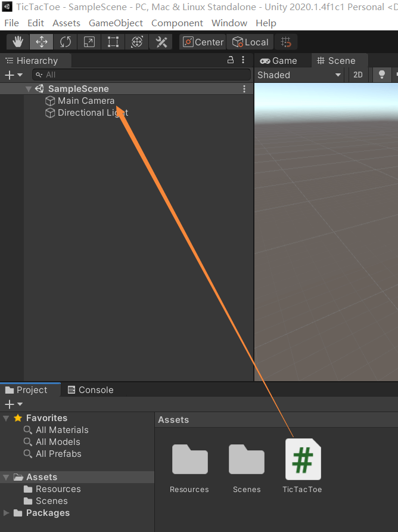This screenshot has width=398, height=532.
Task: Select Main Camera object
Action: click(x=86, y=101)
